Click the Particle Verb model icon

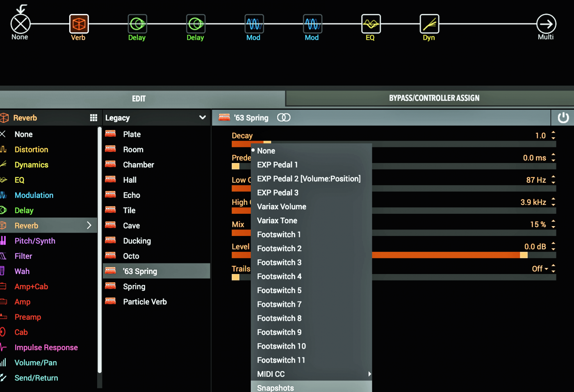110,301
